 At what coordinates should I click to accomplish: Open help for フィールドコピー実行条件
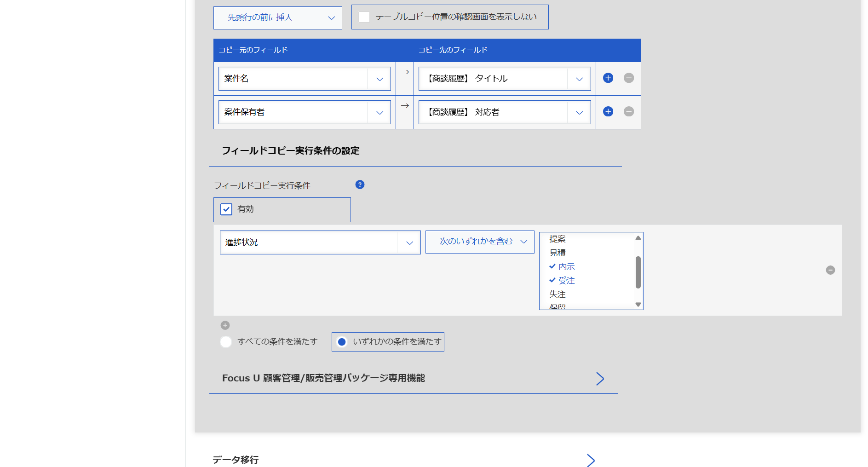(360, 185)
